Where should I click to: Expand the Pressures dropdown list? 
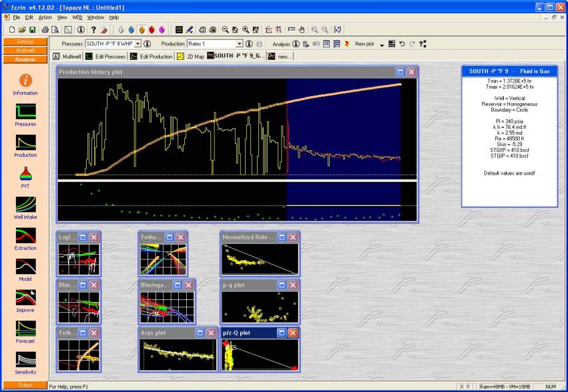coord(137,44)
